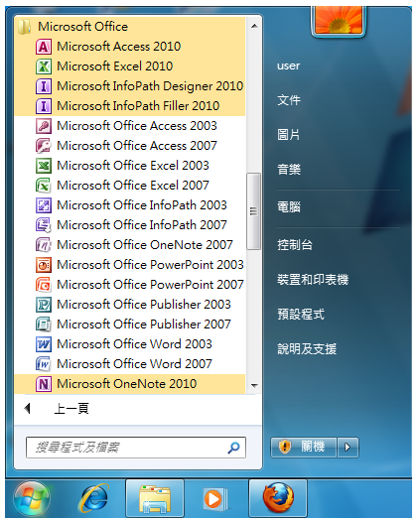This screenshot has height=520, width=420.
Task: Open 說明及支援 Help and Support
Action: (x=307, y=349)
